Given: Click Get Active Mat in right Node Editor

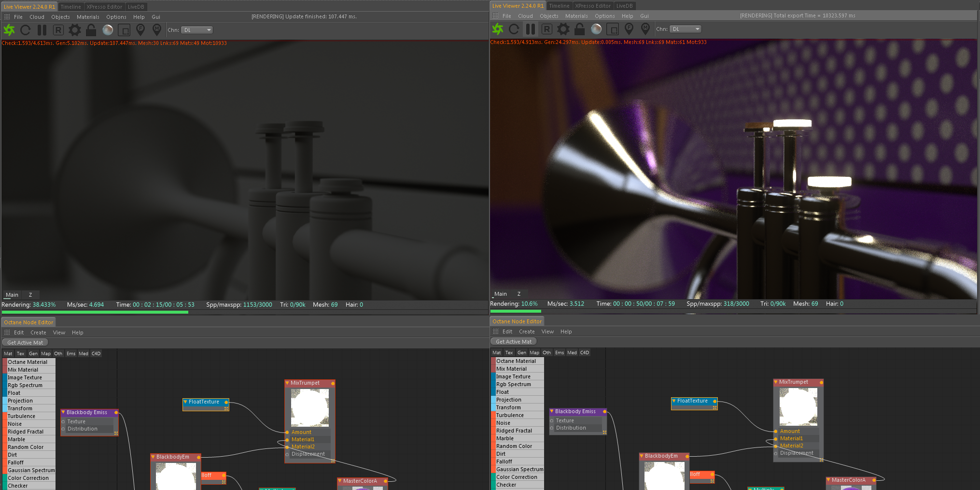Looking at the screenshot, I should 514,342.
